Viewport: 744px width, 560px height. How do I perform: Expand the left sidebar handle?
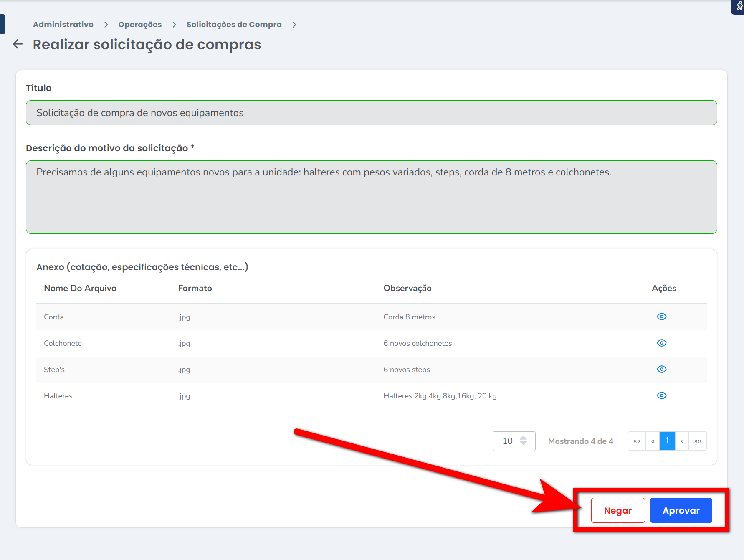click(x=3, y=24)
